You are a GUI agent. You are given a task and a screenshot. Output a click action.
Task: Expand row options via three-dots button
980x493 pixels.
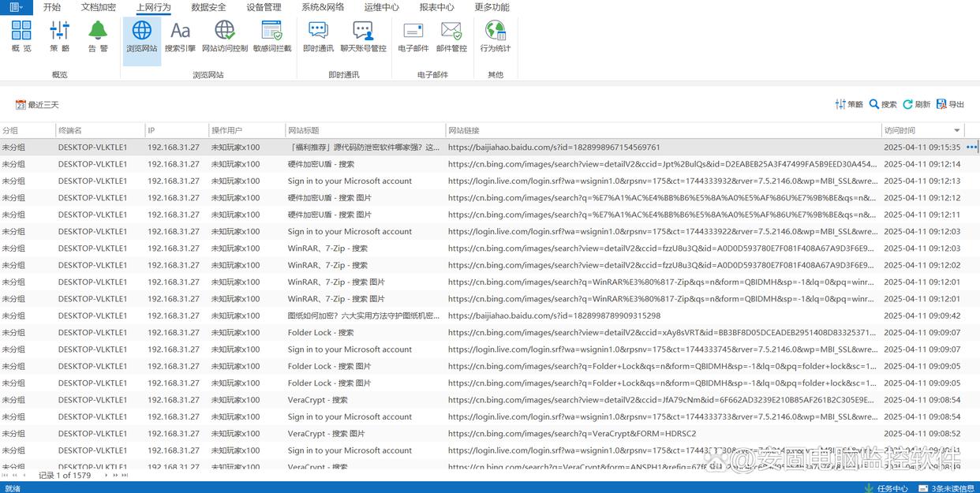(971, 148)
